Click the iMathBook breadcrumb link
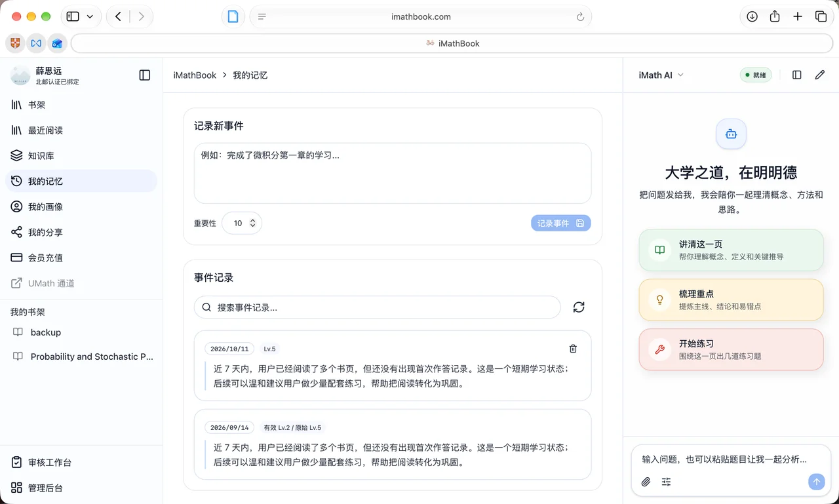Screen dimensions: 839x504 click(195, 75)
